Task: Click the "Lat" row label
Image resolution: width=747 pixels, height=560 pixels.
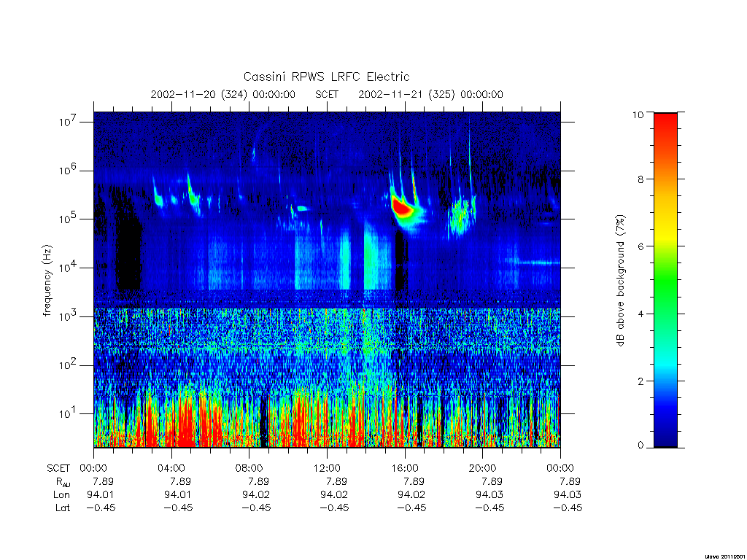Action: tap(63, 507)
